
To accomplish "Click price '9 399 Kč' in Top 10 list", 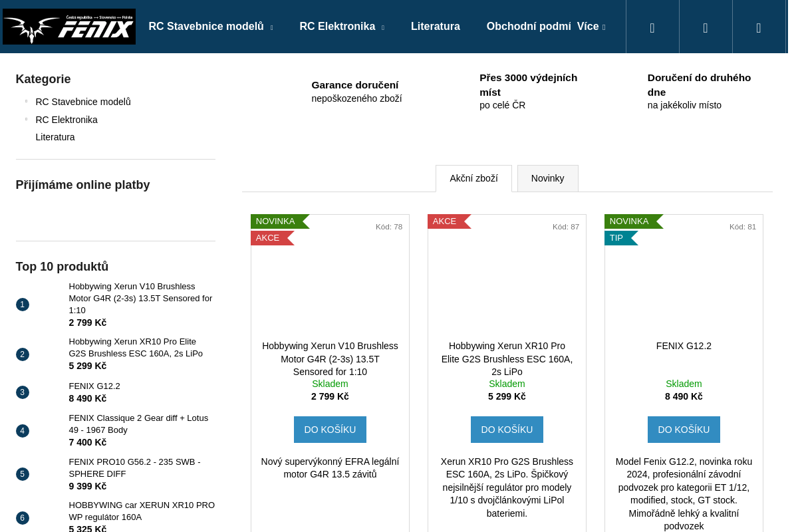I will tap(88, 486).
